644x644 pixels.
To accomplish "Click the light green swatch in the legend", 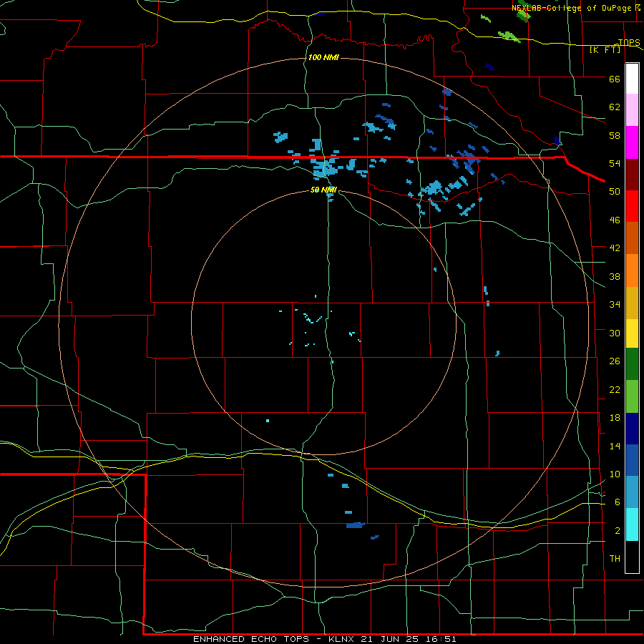I will tap(632, 396).
